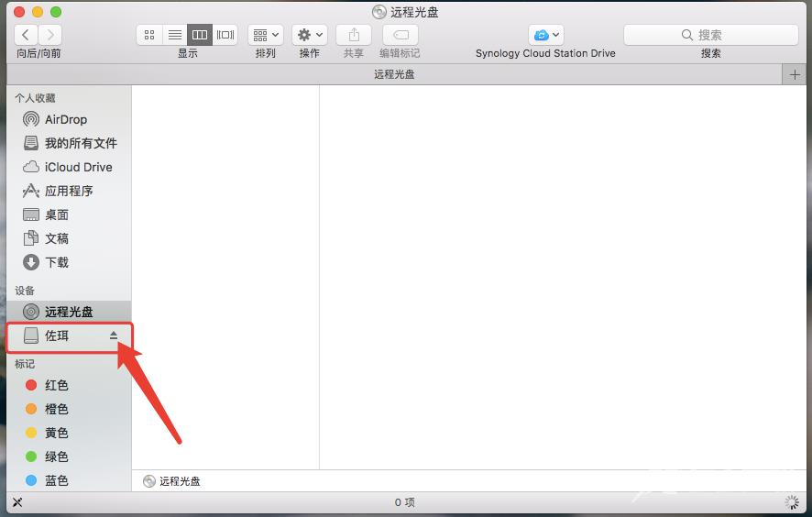Viewport: 812px width, 517px height.
Task: Switch to icon view mode
Action: (149, 35)
